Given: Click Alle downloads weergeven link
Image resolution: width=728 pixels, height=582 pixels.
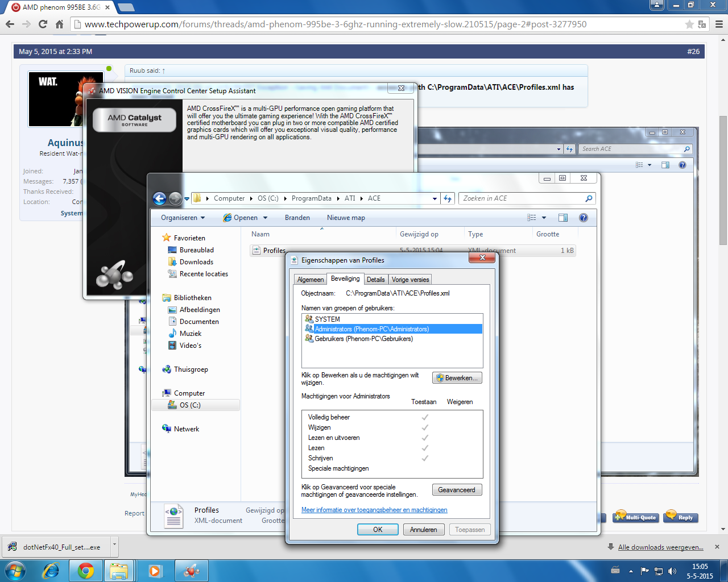Looking at the screenshot, I should [x=661, y=547].
